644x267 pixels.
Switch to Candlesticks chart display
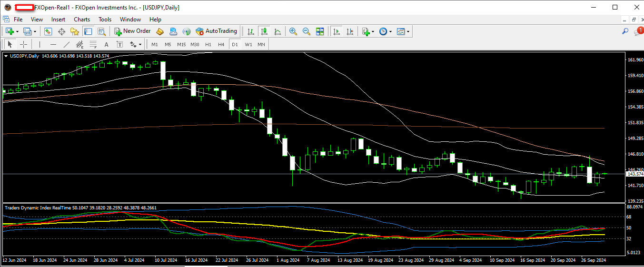[x=264, y=31]
